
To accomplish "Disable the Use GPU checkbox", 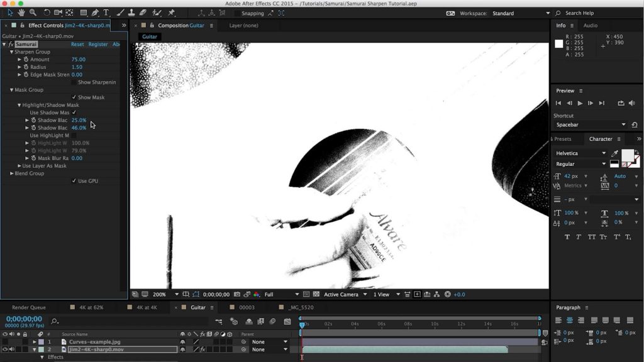I will pyautogui.click(x=74, y=181).
